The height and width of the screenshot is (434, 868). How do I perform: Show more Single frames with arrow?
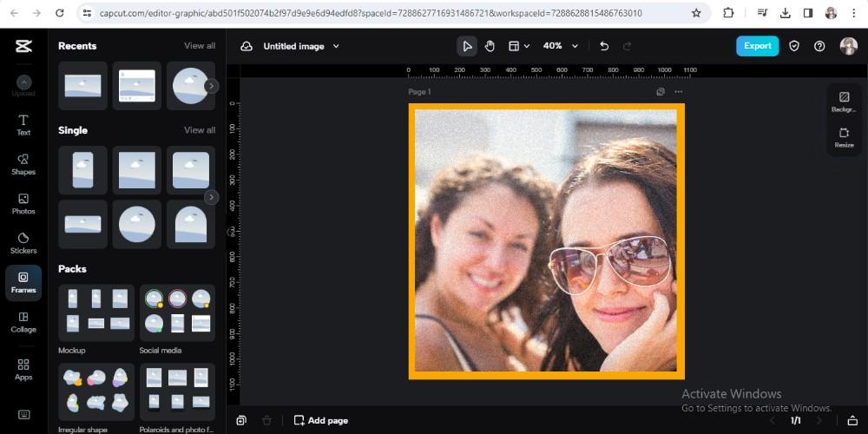(211, 197)
